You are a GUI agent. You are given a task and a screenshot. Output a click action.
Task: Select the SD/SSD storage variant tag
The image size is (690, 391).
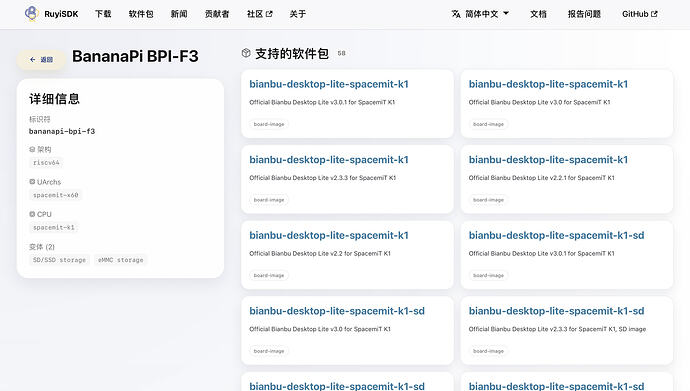59,260
